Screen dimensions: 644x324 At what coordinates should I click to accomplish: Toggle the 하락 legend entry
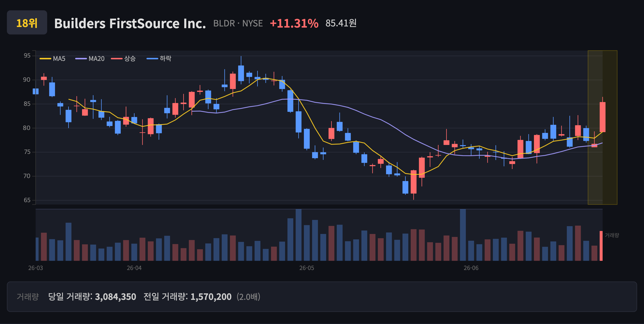(159, 59)
